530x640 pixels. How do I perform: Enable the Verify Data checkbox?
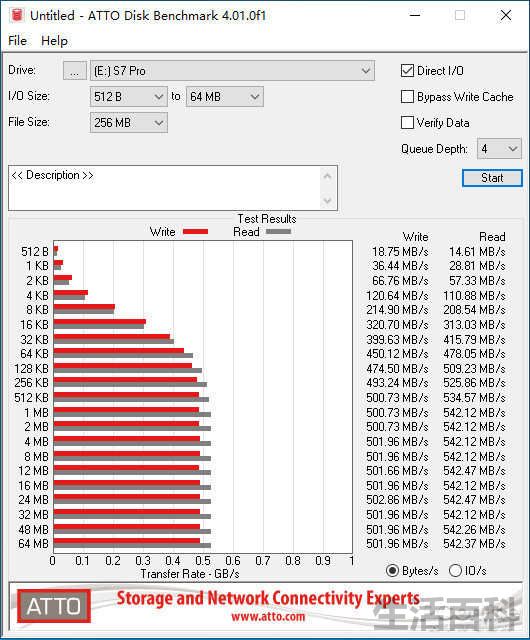pyautogui.click(x=407, y=122)
